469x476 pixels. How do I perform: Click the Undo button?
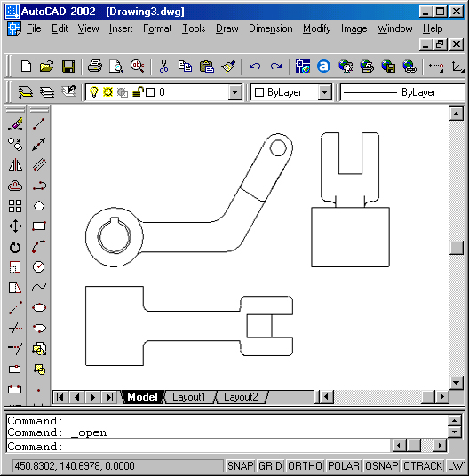click(x=254, y=67)
